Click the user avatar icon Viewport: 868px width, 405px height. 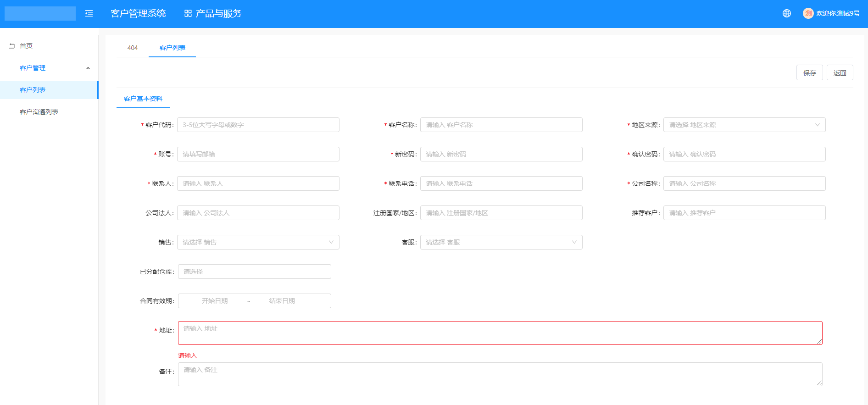tap(808, 14)
